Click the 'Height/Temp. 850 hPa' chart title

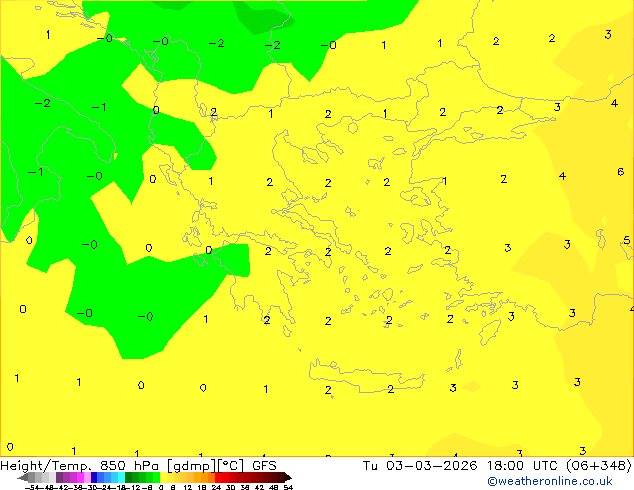80,466
